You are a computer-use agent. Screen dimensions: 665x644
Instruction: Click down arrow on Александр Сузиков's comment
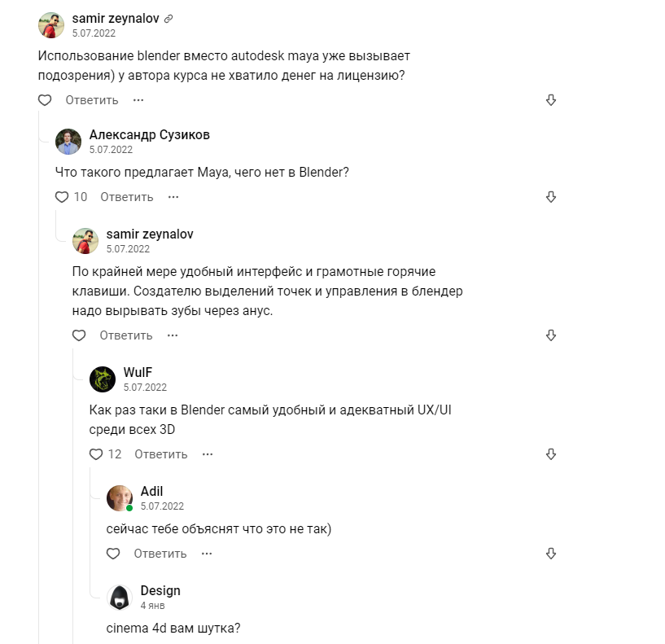[x=550, y=197]
